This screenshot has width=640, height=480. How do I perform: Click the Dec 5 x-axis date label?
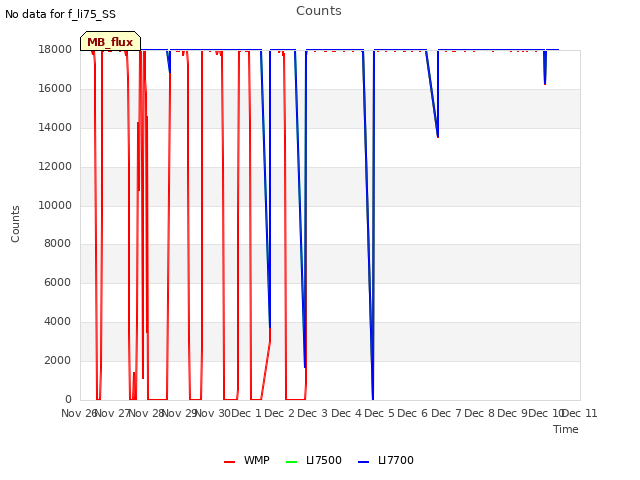[x=380, y=413]
